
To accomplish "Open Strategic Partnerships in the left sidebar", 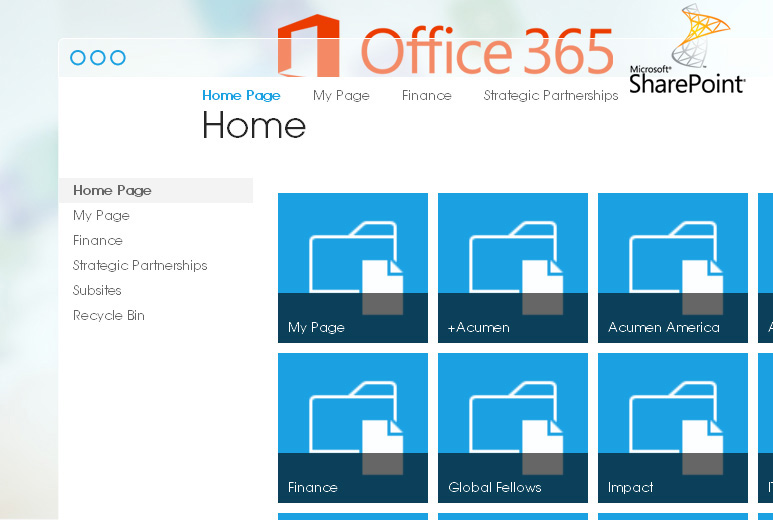I will [140, 266].
